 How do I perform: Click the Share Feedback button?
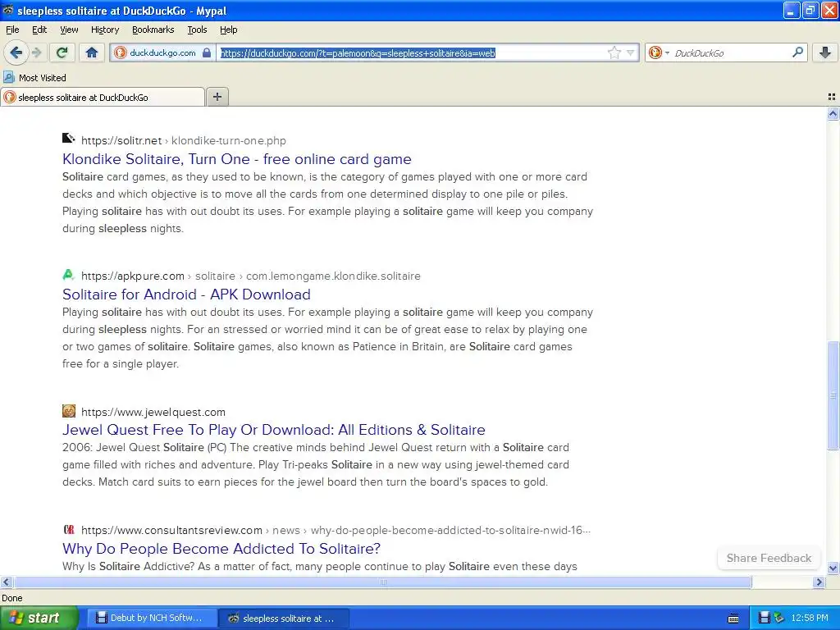click(769, 558)
